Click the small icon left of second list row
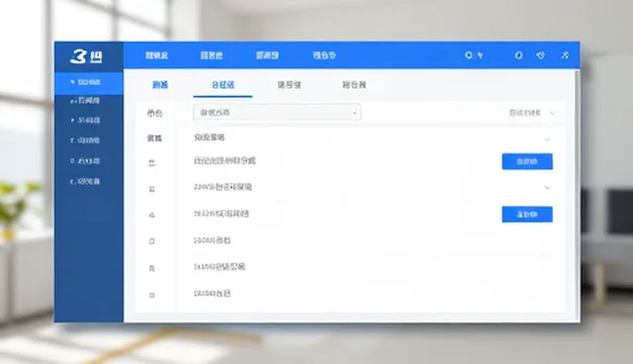Viewport: 633px width, 364px height. (152, 163)
